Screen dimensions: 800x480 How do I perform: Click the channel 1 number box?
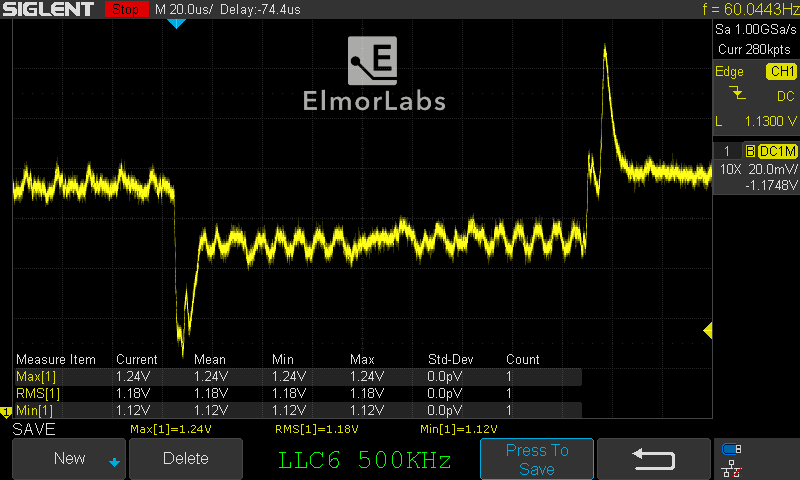click(x=727, y=151)
